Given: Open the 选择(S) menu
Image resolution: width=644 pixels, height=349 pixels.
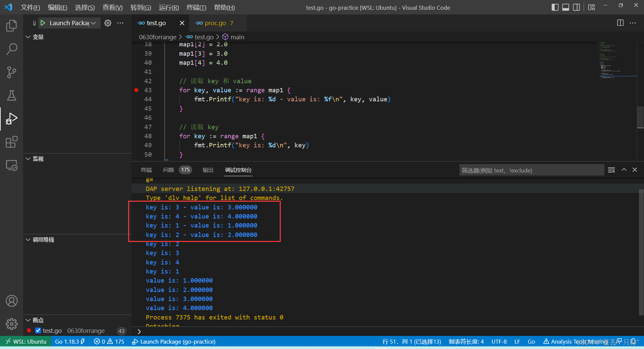Looking at the screenshot, I should (x=85, y=7).
